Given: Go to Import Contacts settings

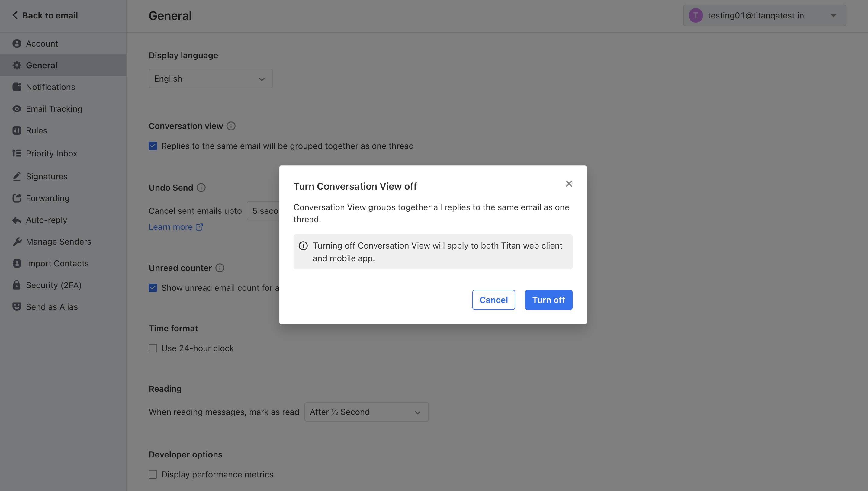Looking at the screenshot, I should click(63, 263).
